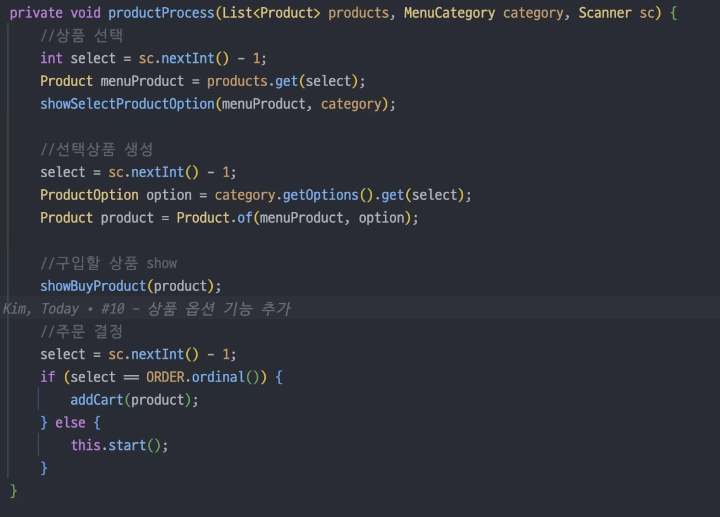The image size is (720, 517).
Task: Click the comment '//주문 결정'
Action: (81, 332)
